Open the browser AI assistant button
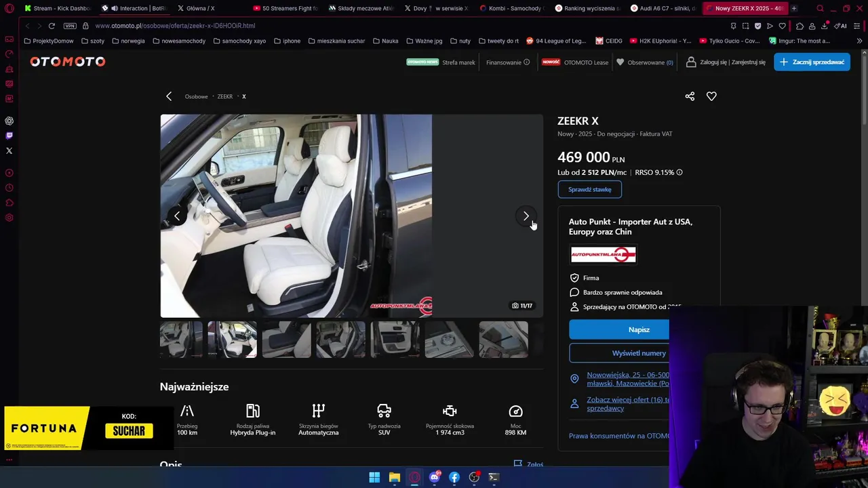 click(841, 26)
